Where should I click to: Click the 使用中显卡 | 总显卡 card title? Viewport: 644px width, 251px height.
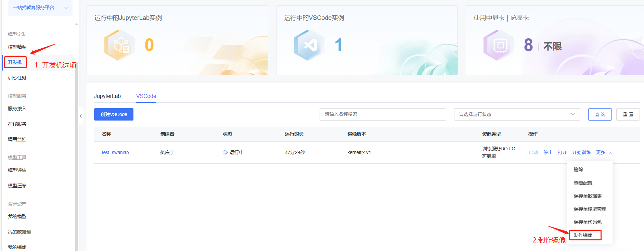(501, 18)
